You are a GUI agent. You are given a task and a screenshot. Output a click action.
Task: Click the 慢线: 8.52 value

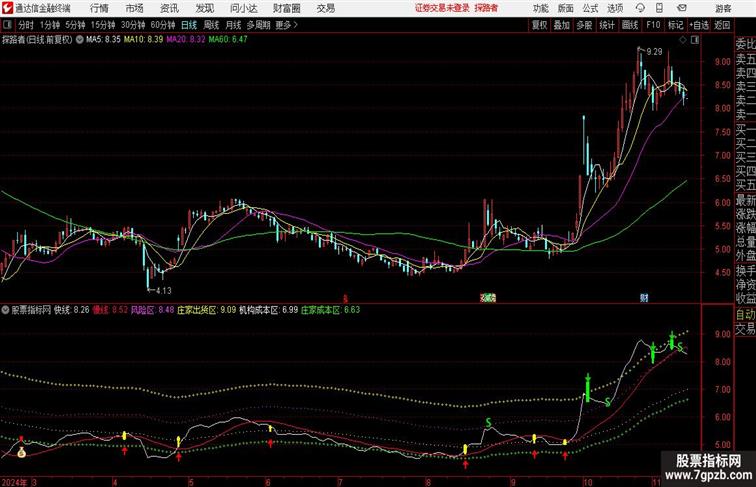pos(110,310)
